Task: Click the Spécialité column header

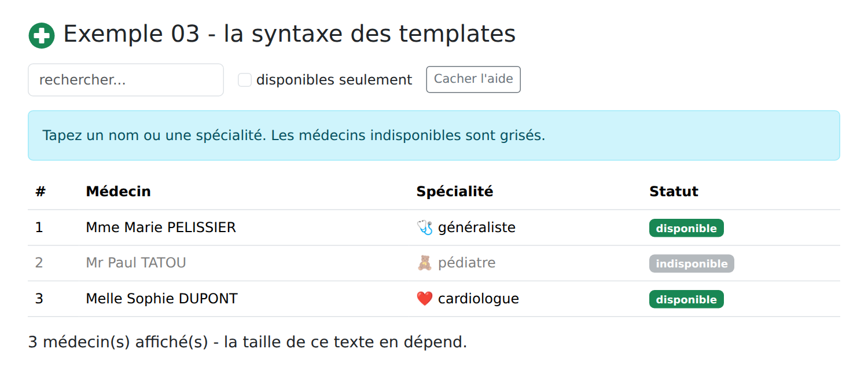Action: point(455,192)
